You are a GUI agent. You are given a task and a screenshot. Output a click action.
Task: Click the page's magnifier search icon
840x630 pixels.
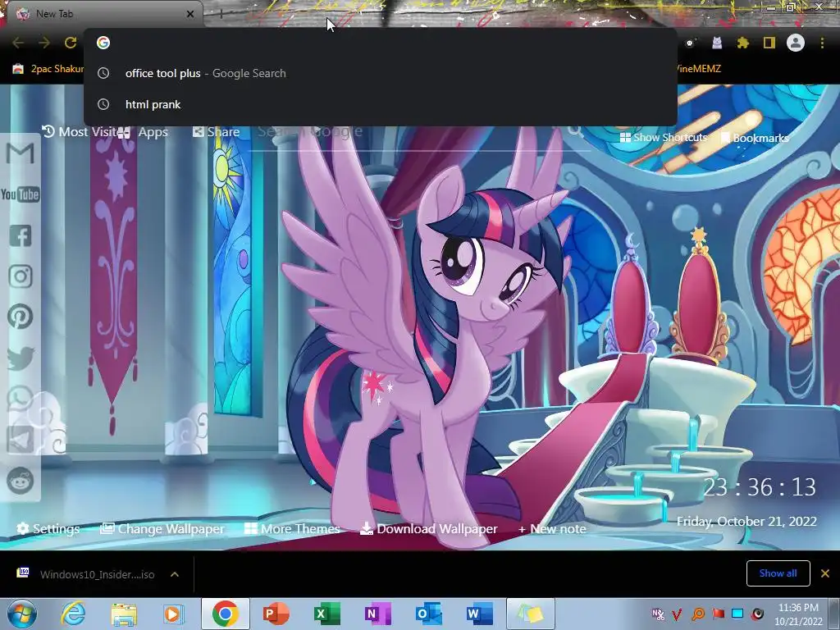tap(575, 131)
